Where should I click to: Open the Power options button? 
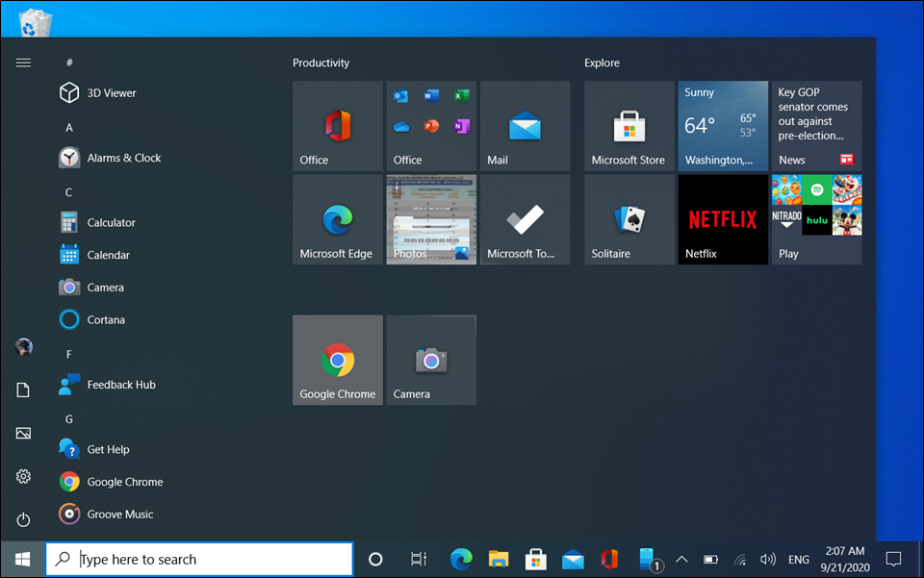tap(24, 519)
